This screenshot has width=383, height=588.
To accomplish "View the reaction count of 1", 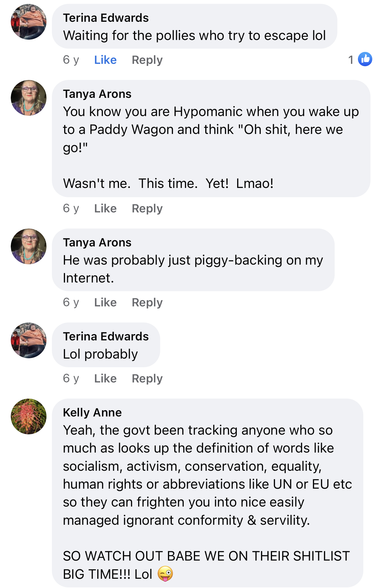I will pyautogui.click(x=351, y=60).
